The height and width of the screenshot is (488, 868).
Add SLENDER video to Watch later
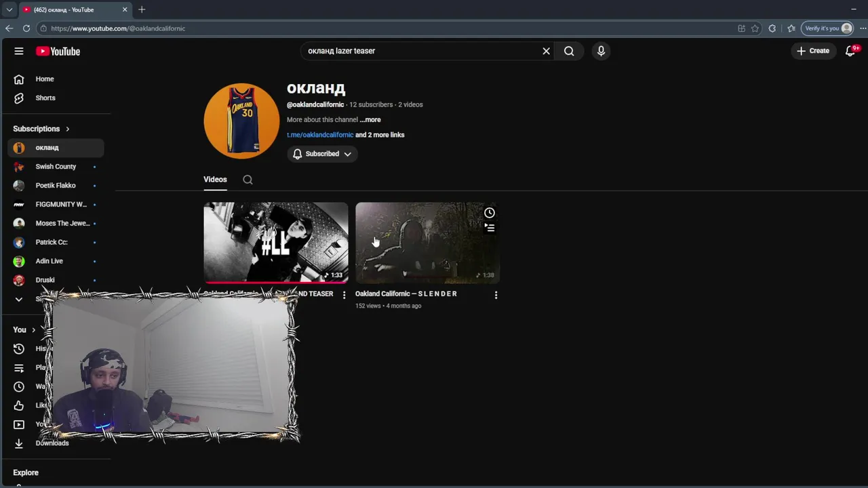(490, 213)
